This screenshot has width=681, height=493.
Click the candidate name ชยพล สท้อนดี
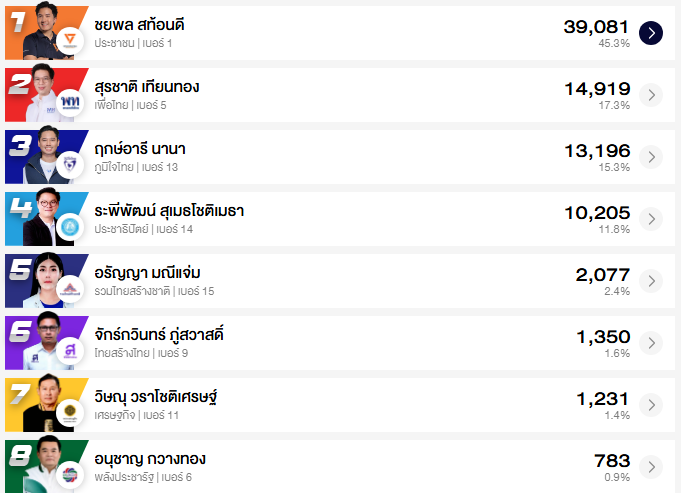(x=139, y=24)
